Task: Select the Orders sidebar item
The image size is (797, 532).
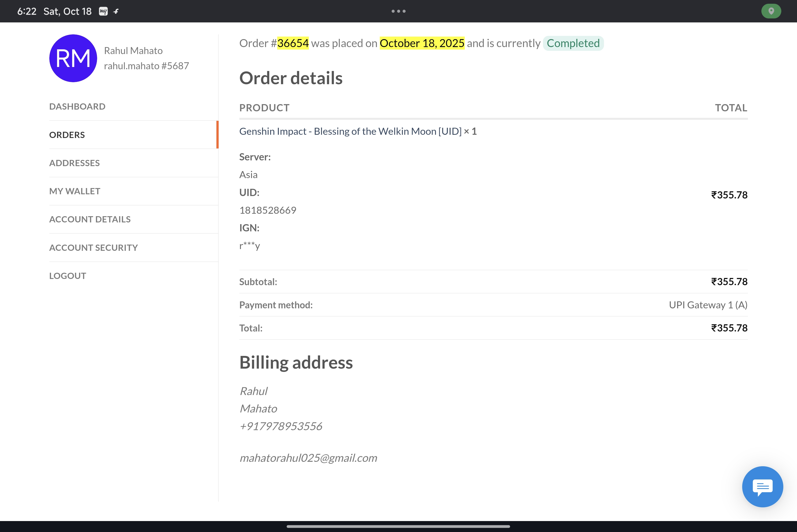Action: tap(67, 135)
